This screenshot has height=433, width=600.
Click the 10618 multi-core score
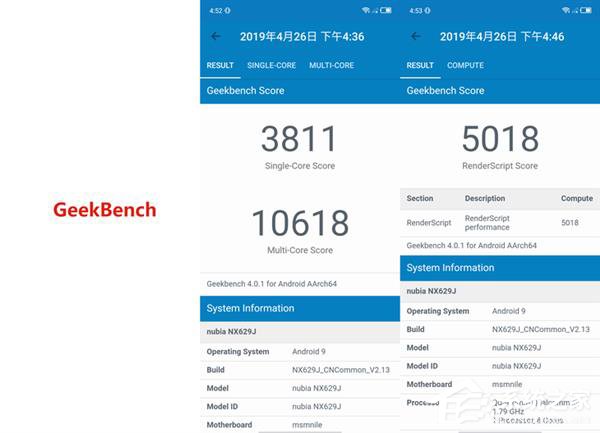click(x=300, y=223)
